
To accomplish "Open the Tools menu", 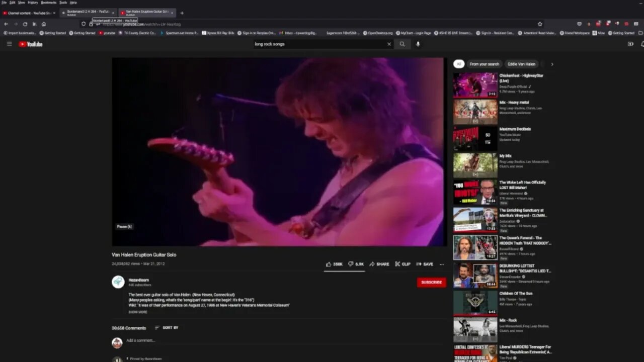I will (63, 3).
